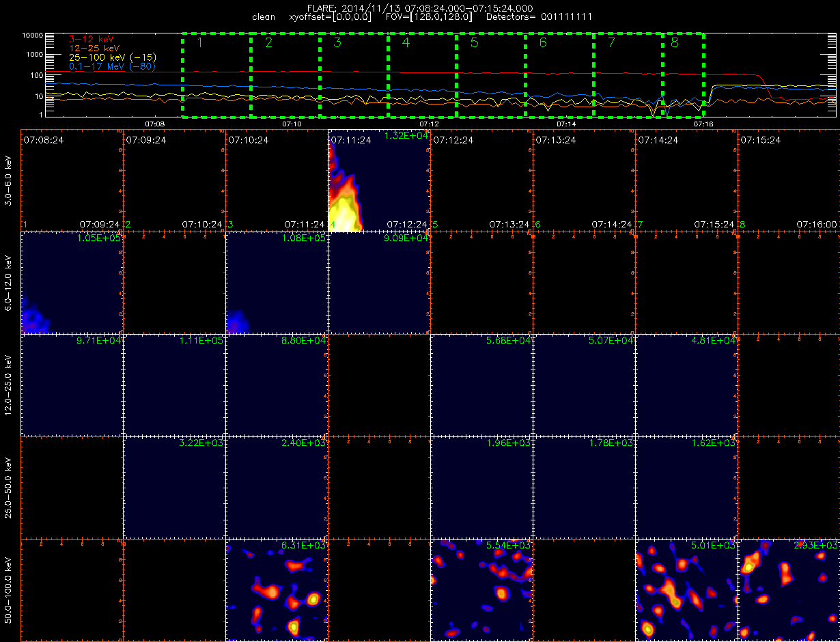The height and width of the screenshot is (642, 840).
Task: Select interval number 5 in the lightcurve plot
Action: pos(490,74)
